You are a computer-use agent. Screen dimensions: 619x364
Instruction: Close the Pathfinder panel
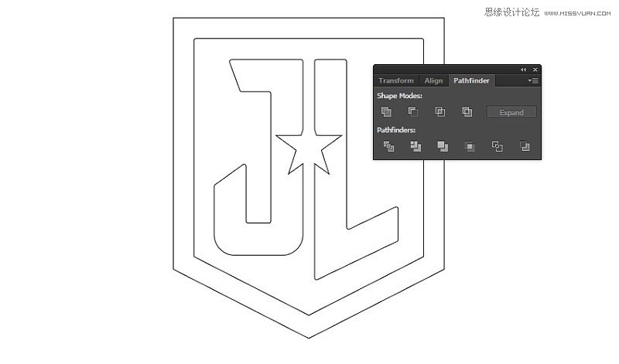click(535, 70)
